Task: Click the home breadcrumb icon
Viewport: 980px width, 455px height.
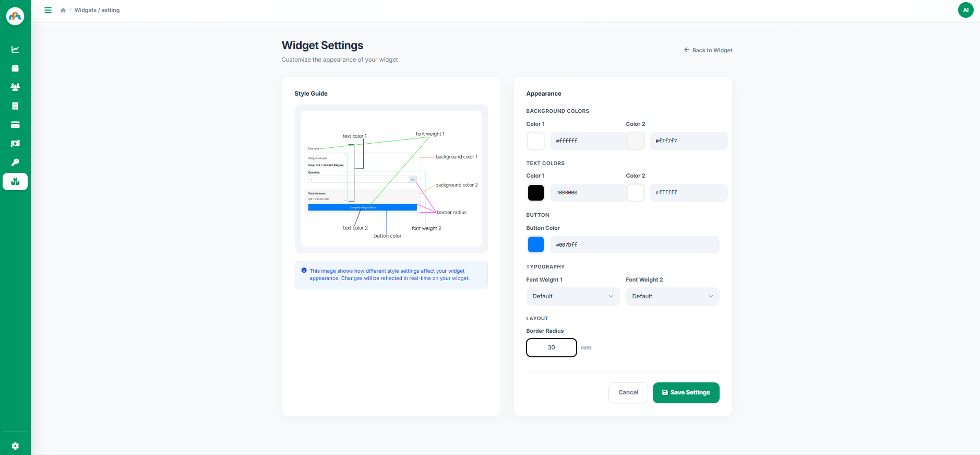Action: coord(63,10)
